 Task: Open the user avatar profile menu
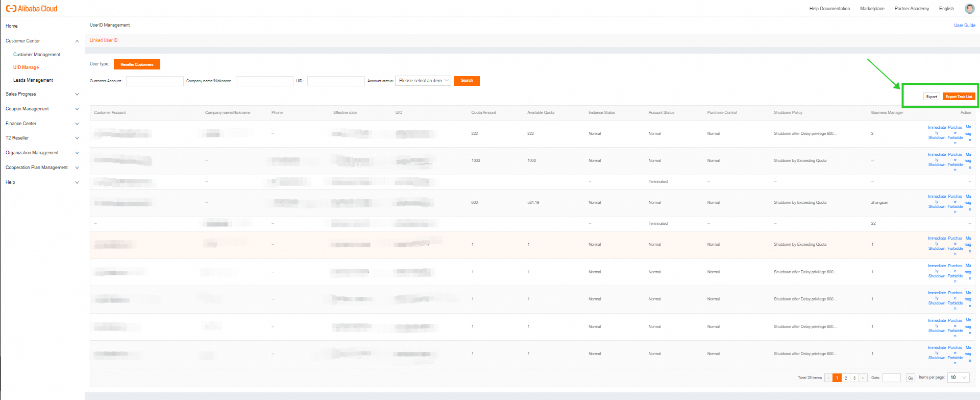(969, 8)
